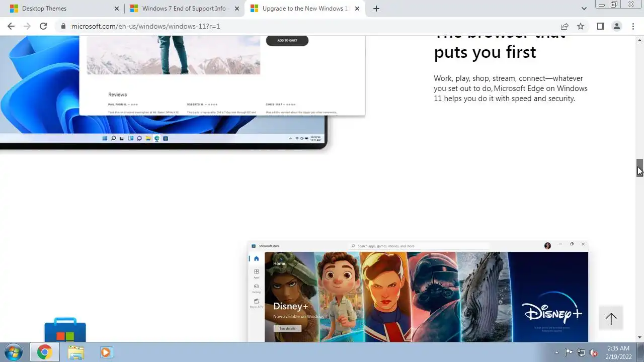Image resolution: width=644 pixels, height=362 pixels.
Task: Open the clock showing 2:35 AM
Action: [x=618, y=352]
